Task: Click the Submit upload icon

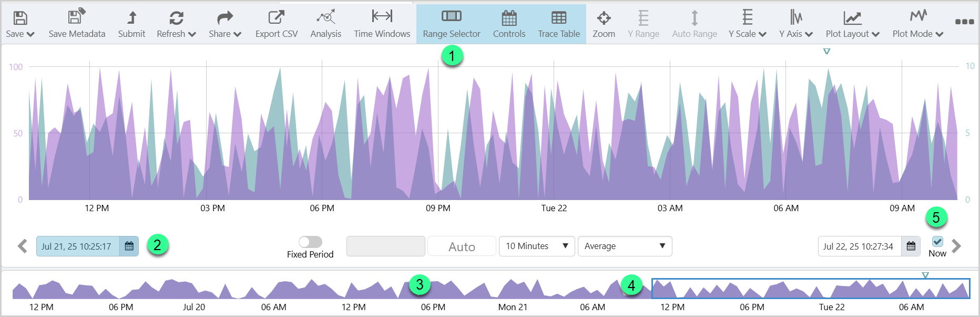Action: tap(131, 17)
